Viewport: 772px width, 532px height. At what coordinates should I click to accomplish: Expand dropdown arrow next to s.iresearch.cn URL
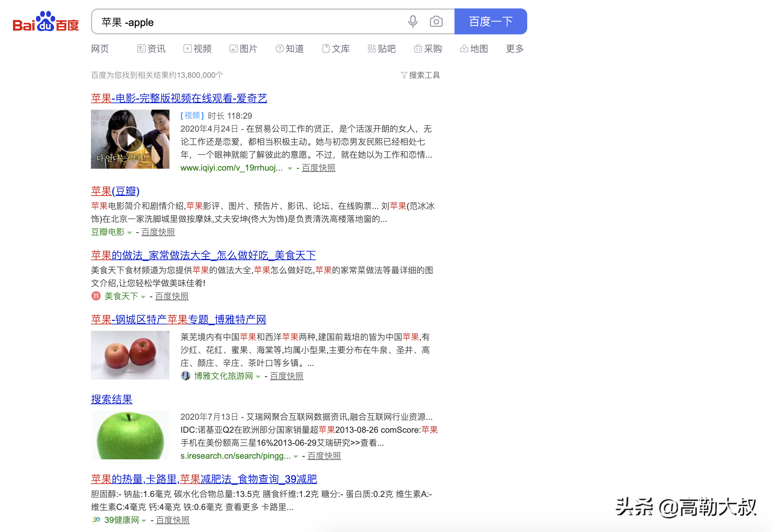[x=296, y=457]
